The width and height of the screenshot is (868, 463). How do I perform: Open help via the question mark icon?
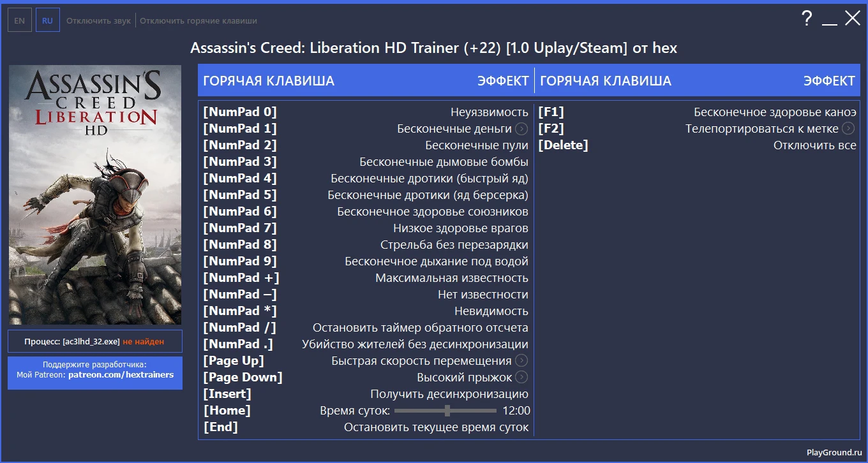tap(807, 19)
